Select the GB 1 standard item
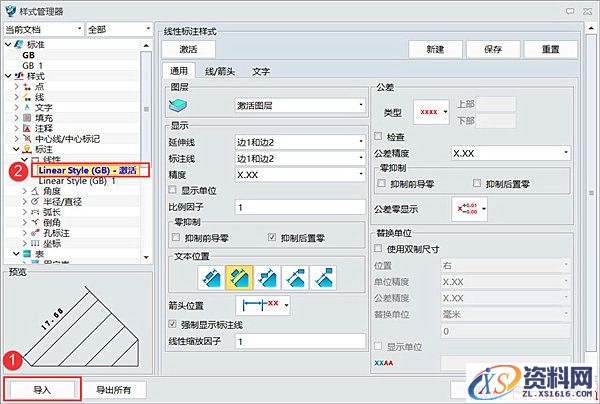The width and height of the screenshot is (600, 404). coord(33,65)
